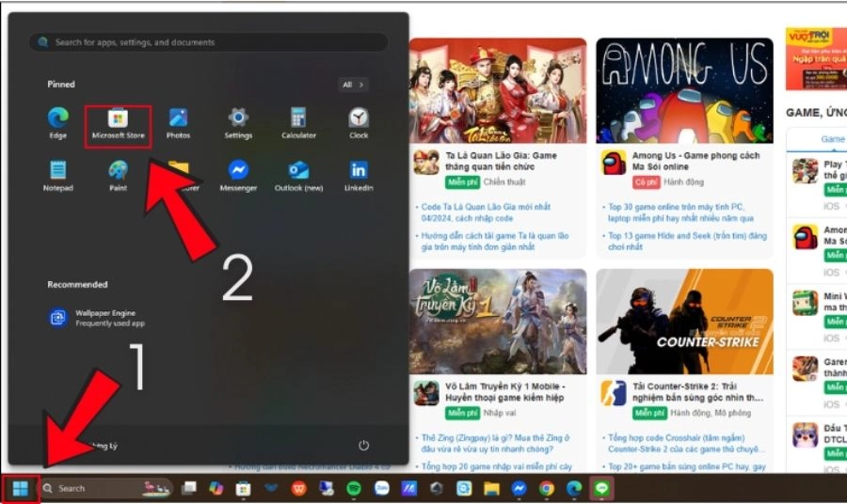The height and width of the screenshot is (504, 847).
Task: Open Spotify from the taskbar
Action: (x=354, y=488)
